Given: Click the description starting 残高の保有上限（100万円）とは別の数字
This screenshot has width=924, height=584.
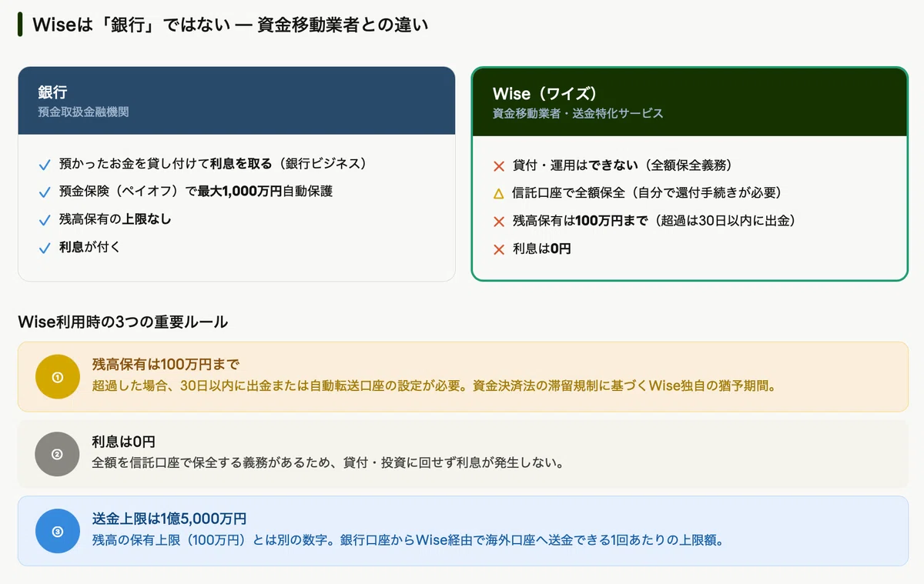Looking at the screenshot, I should [407, 539].
